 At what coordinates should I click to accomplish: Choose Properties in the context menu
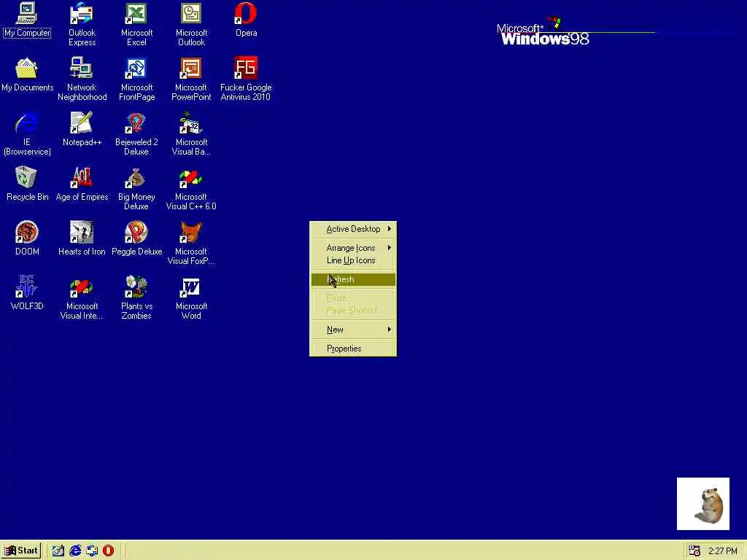point(353,349)
